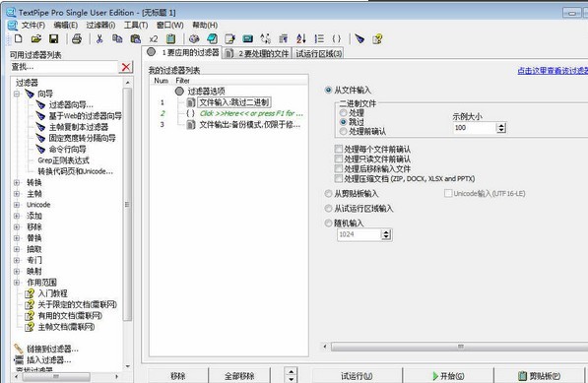588x383 pixels.
Task: Select binary file 处理 radio option
Action: (x=343, y=112)
